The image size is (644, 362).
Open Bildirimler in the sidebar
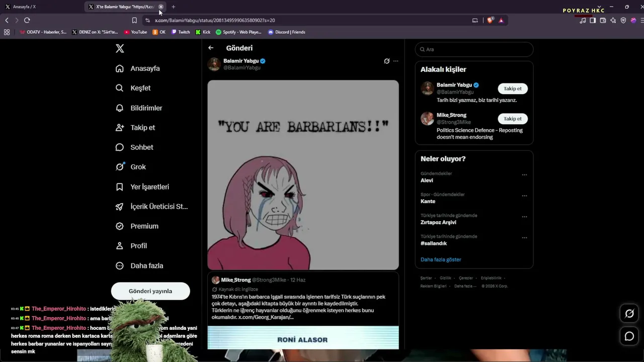[x=138, y=108]
